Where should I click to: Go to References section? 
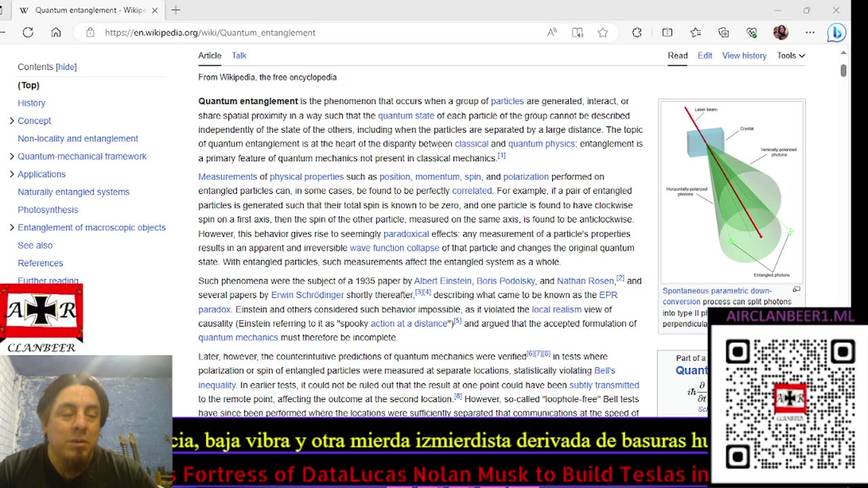(x=40, y=263)
